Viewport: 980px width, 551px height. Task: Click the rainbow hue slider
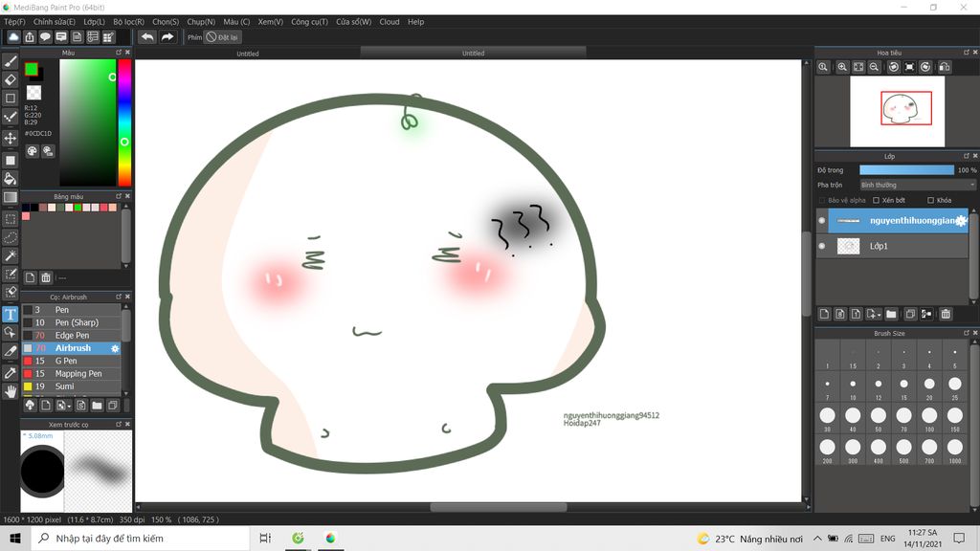point(124,122)
